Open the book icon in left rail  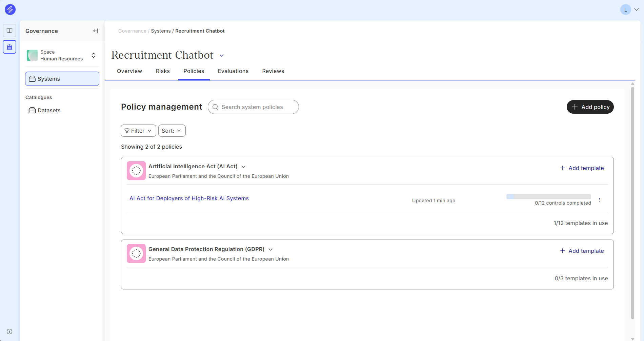pos(9,31)
